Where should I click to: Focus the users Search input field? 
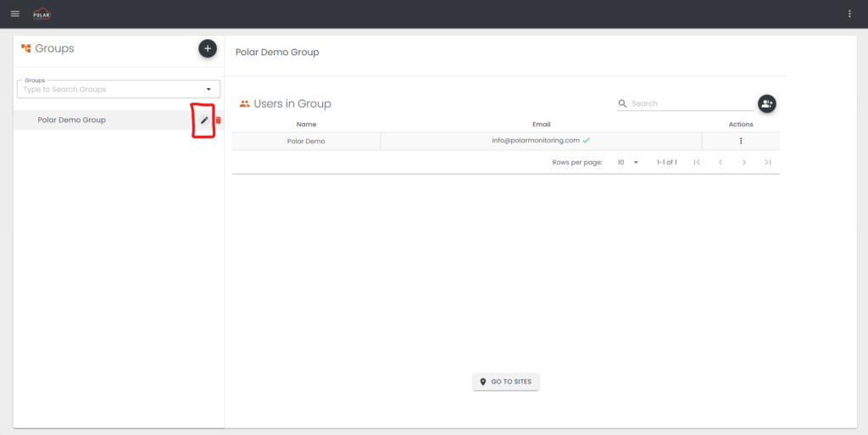(x=691, y=103)
